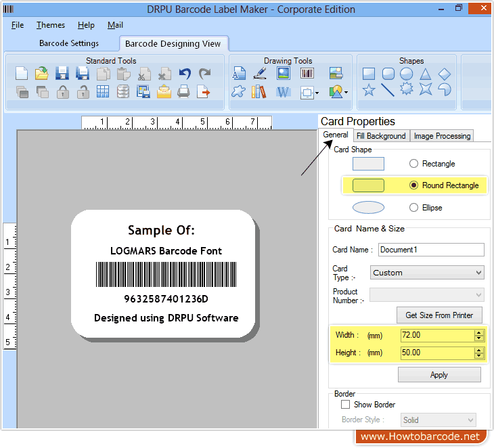Click the Card Name input field
The height and width of the screenshot is (448, 494).
pyautogui.click(x=430, y=250)
